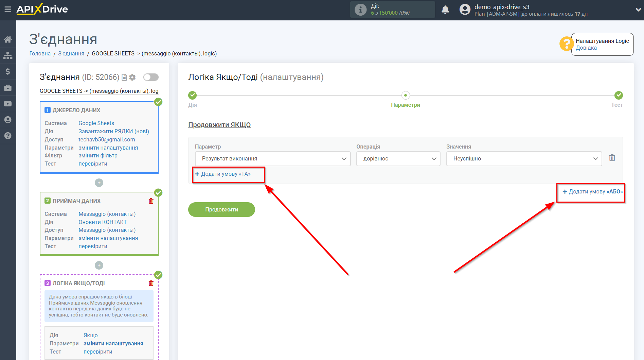Screen dimensions: 644x360
Task: Expand the Параметр dropdown 'Результат виконання'
Action: click(272, 159)
